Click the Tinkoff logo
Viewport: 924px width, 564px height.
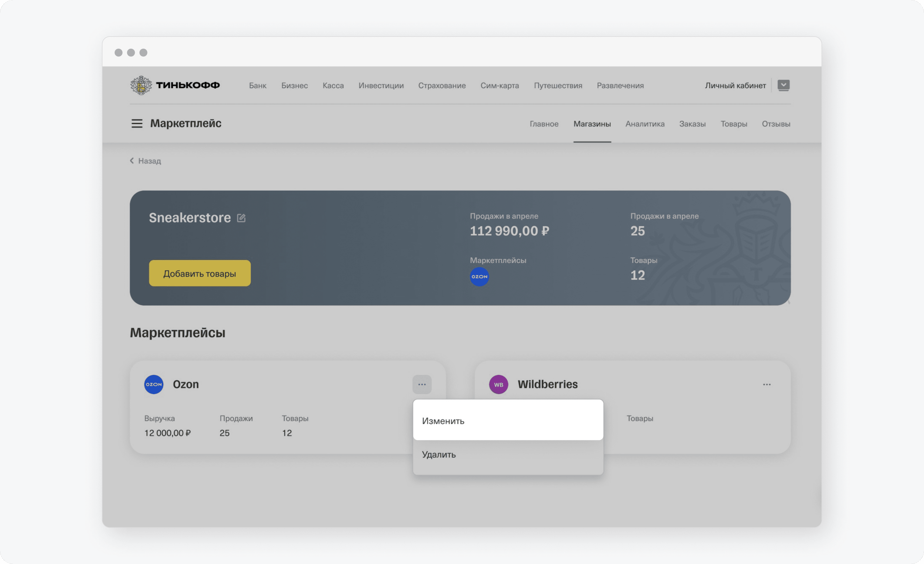point(175,85)
